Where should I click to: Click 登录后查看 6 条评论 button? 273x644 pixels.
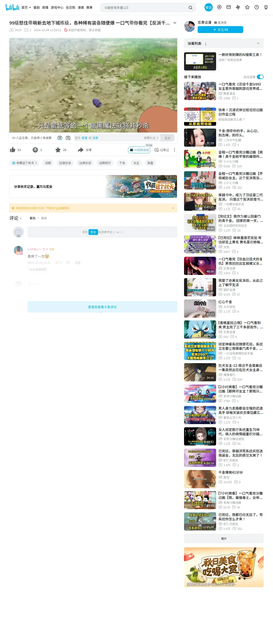[102, 307]
